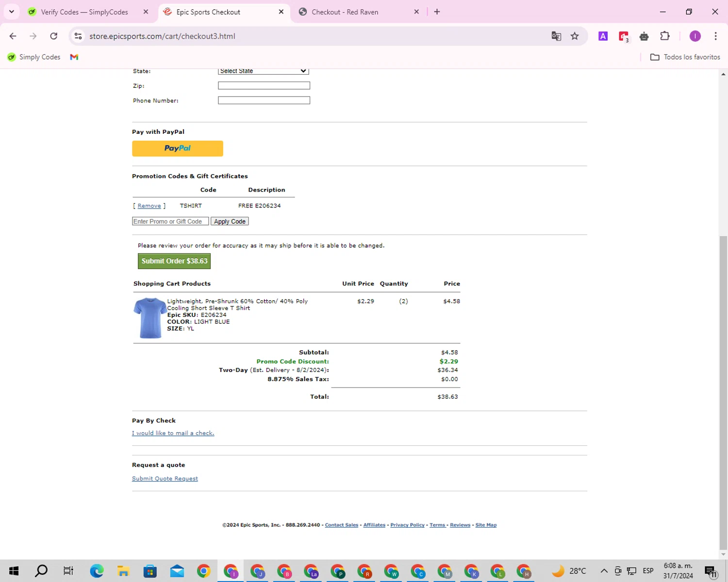The height and width of the screenshot is (582, 728).
Task: Switch to Checkout - Red Raven tab
Action: tap(345, 12)
